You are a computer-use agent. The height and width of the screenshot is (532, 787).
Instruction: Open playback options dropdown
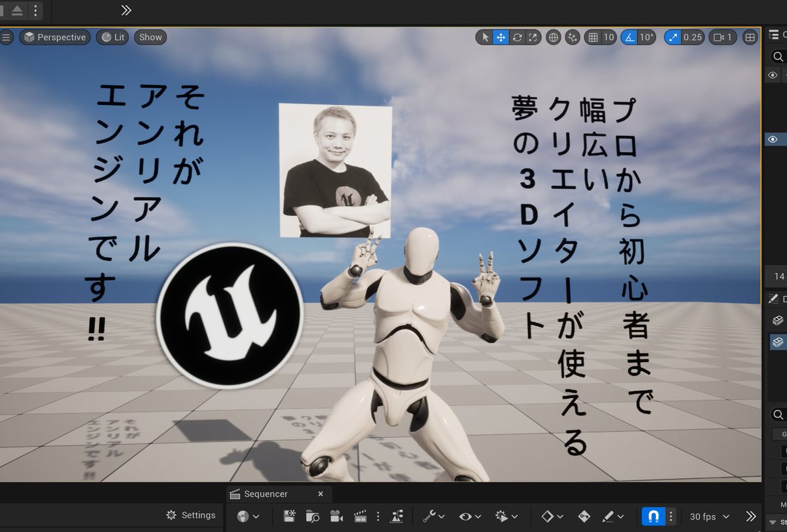point(507,516)
